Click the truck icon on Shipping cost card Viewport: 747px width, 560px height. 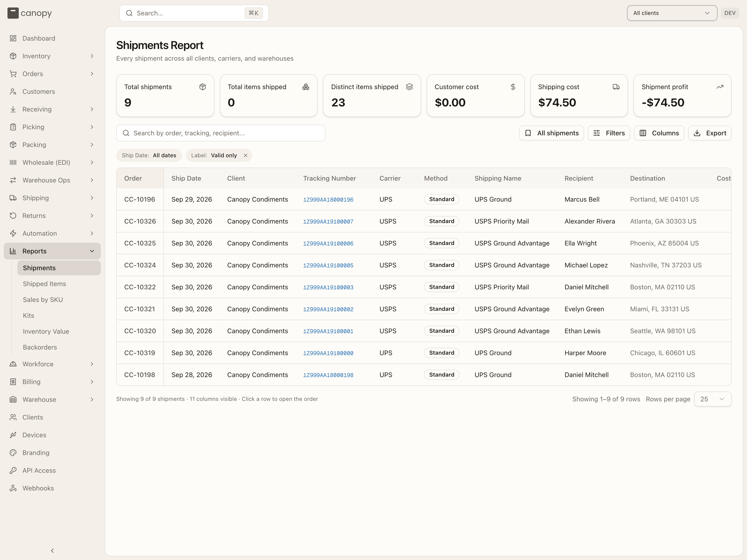[616, 87]
